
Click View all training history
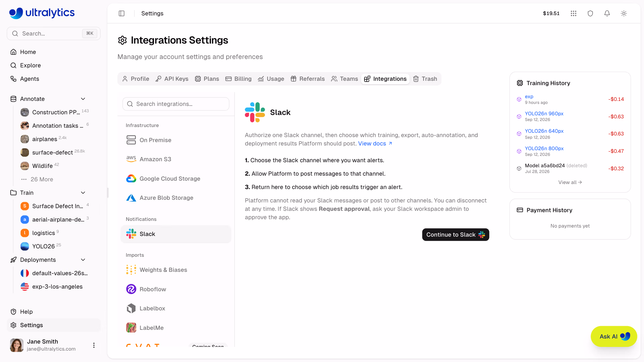click(570, 182)
